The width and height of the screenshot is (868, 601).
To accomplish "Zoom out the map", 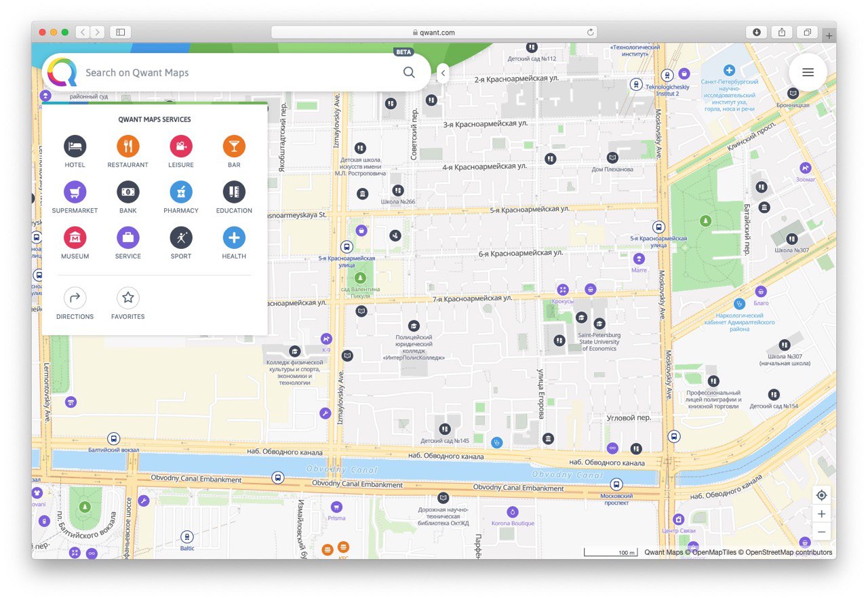I will pos(821,532).
